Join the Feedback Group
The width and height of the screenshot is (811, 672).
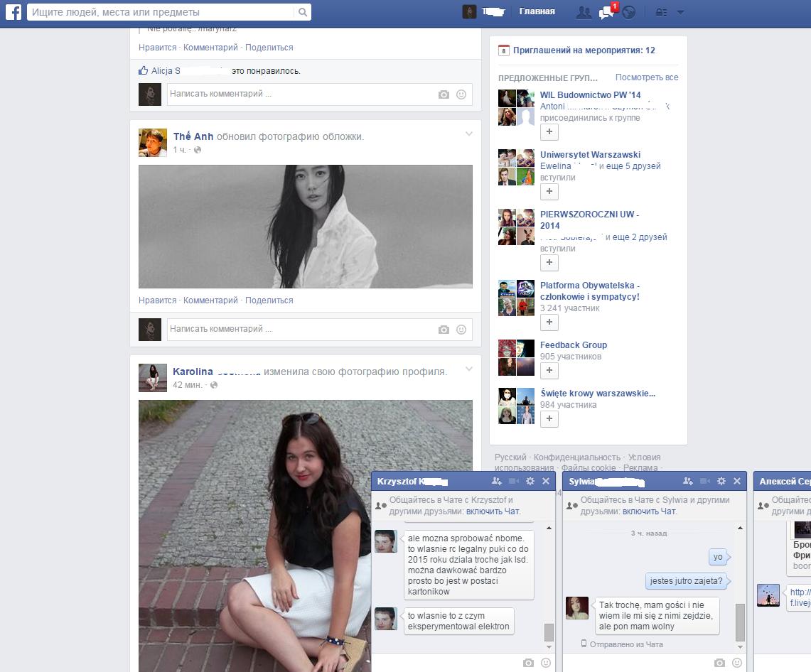click(x=549, y=371)
